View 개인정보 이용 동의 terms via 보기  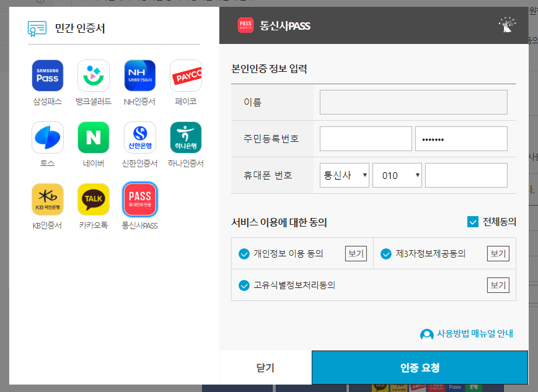pos(356,254)
